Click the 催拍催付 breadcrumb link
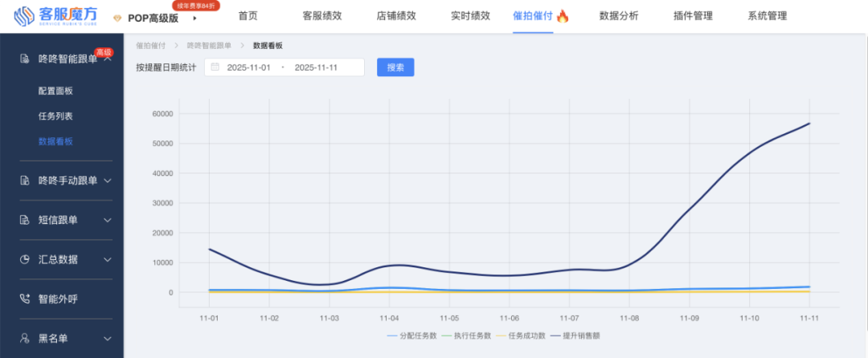Screen dimensions: 868x358 click(150, 45)
